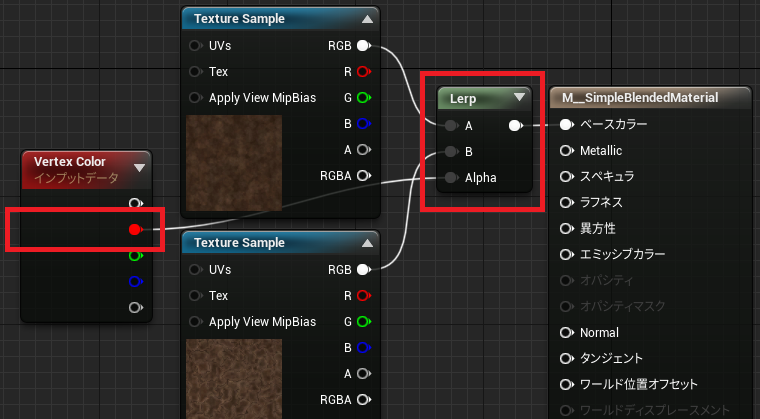This screenshot has width=760, height=419.
Task: Click the ワールド位置オフセット input pin
Action: [566, 385]
